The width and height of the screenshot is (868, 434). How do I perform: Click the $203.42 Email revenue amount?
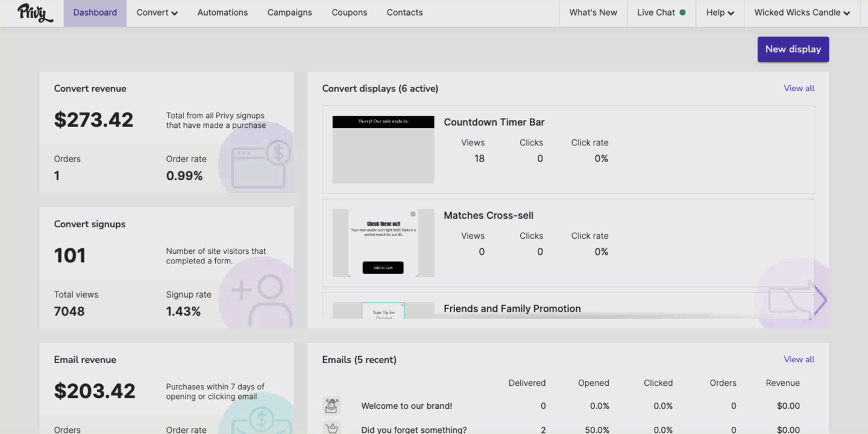[95, 391]
